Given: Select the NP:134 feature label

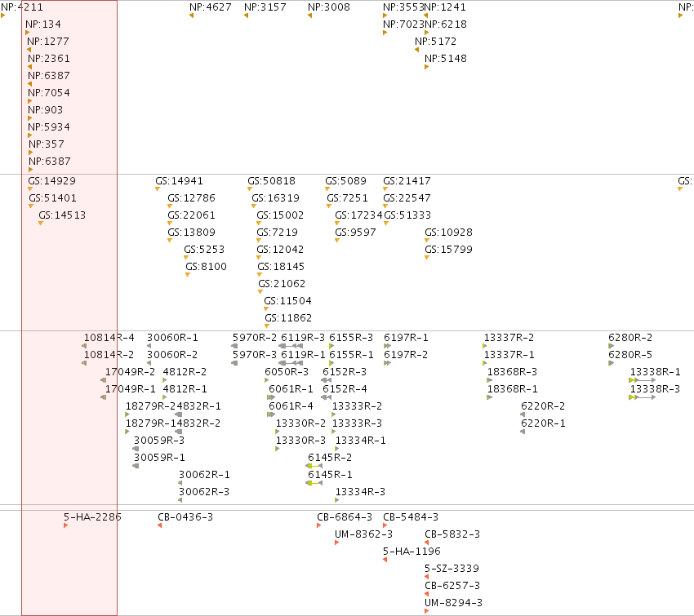Looking at the screenshot, I should (x=43, y=24).
